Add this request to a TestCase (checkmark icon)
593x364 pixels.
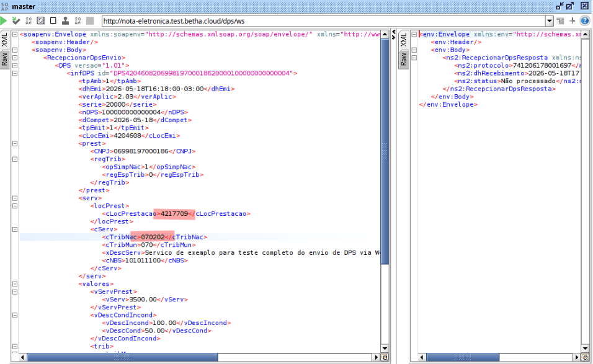coord(16,21)
